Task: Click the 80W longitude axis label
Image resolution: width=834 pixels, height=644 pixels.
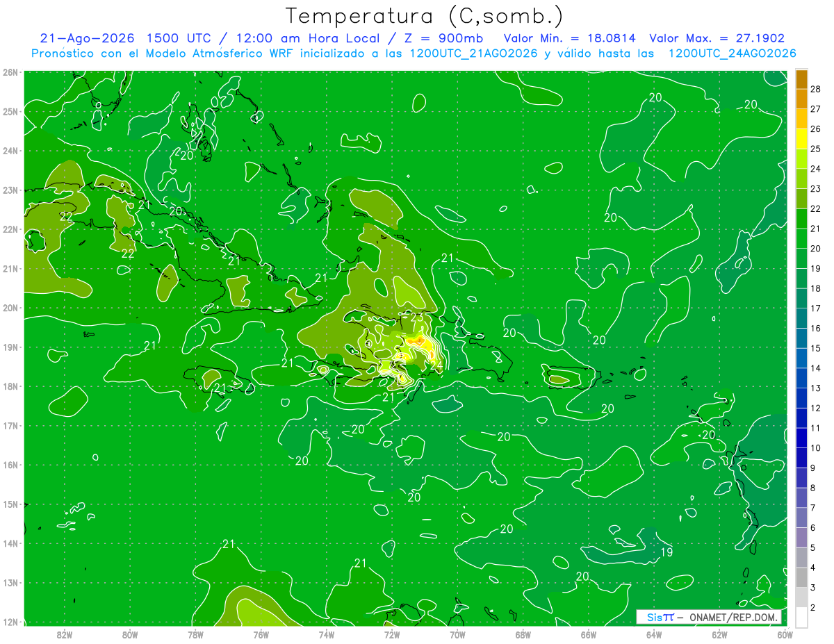Action: (x=130, y=634)
